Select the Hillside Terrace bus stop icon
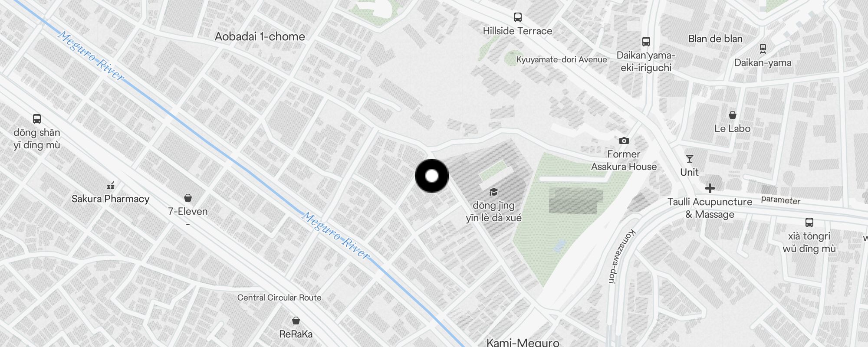Image resolution: width=868 pixels, height=347 pixels. tap(517, 17)
